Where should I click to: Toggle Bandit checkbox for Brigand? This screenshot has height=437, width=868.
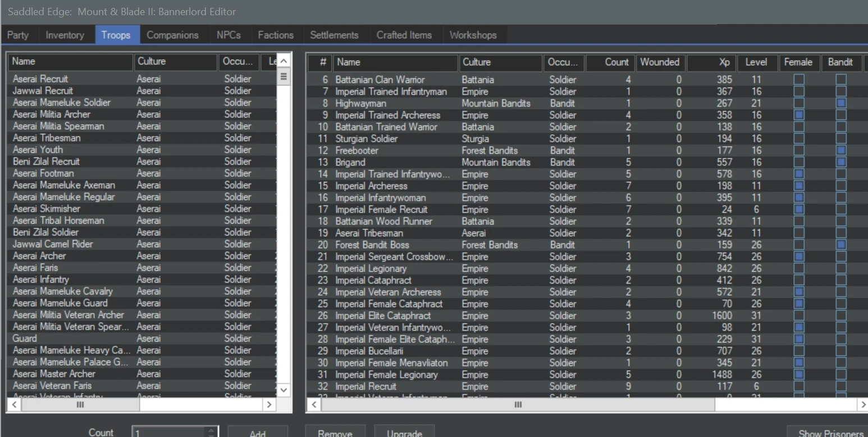[840, 162]
